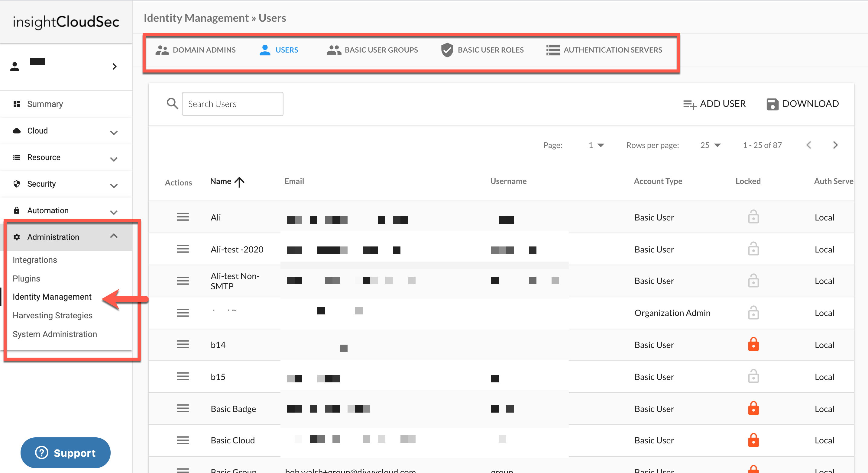Click the '1 - 25 of 87' pagination text
Viewport: 868px width, 473px height.
[762, 145]
